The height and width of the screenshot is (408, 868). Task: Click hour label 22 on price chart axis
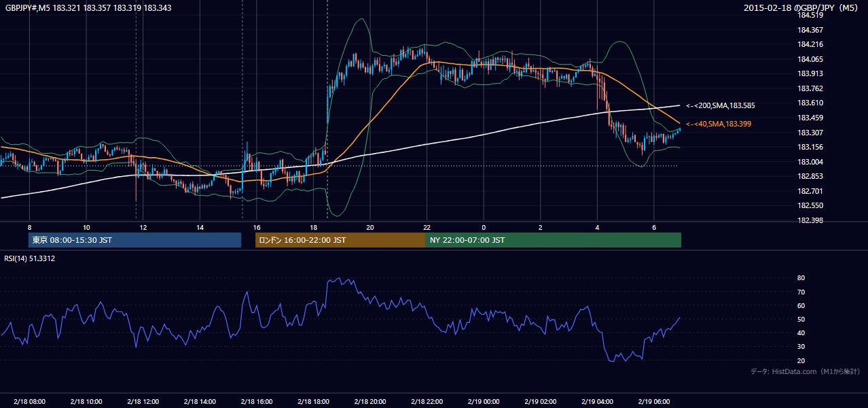click(x=427, y=227)
